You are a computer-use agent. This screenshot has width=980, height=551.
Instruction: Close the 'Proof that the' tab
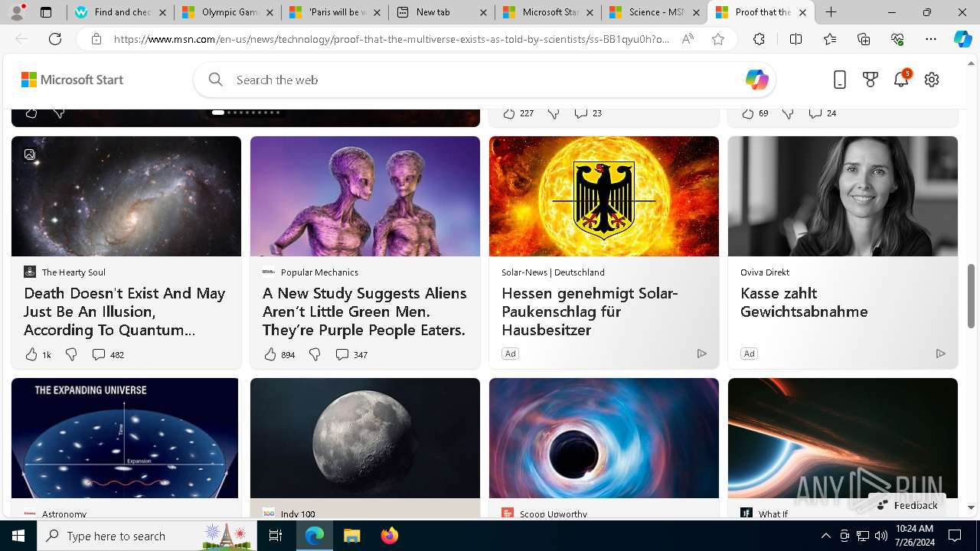coord(802,12)
